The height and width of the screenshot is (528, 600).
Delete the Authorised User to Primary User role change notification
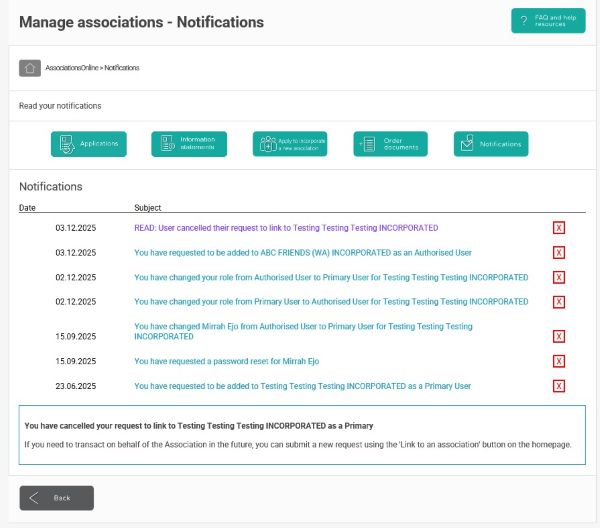(x=559, y=277)
